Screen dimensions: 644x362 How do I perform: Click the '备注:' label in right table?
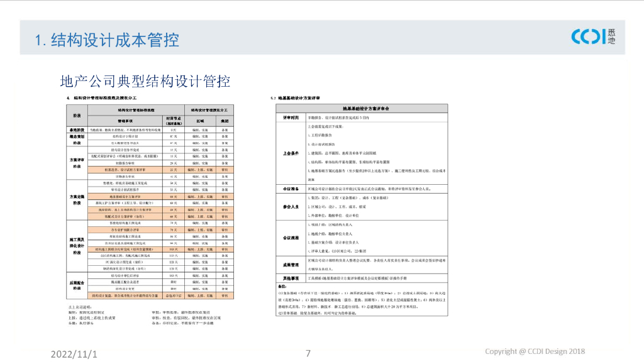[x=282, y=287]
